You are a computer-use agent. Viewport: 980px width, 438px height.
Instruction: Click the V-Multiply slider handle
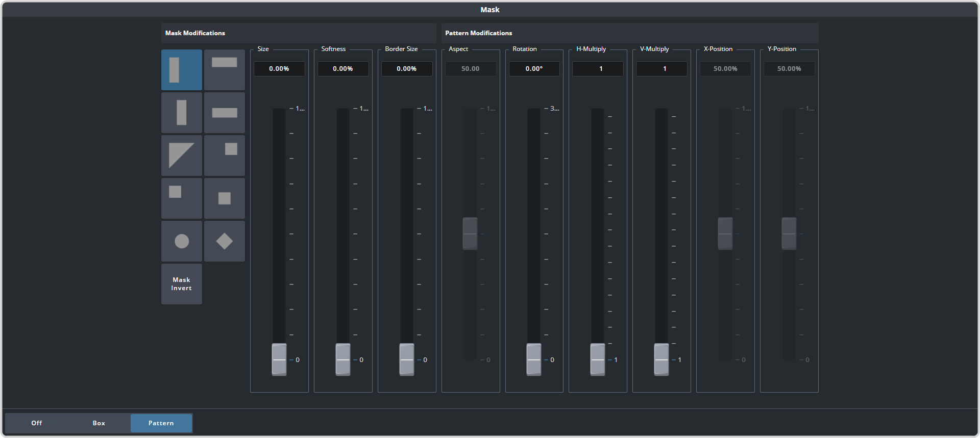[661, 359]
